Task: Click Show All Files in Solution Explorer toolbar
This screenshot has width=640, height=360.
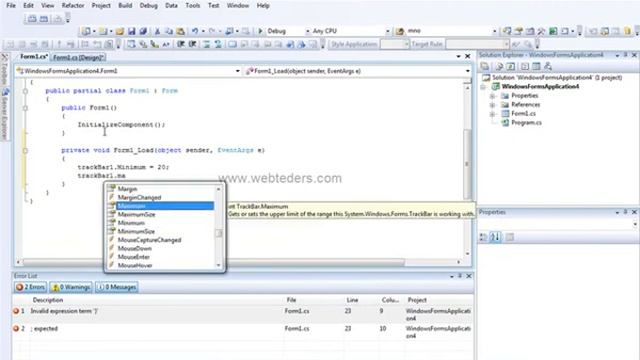Action: [499, 66]
